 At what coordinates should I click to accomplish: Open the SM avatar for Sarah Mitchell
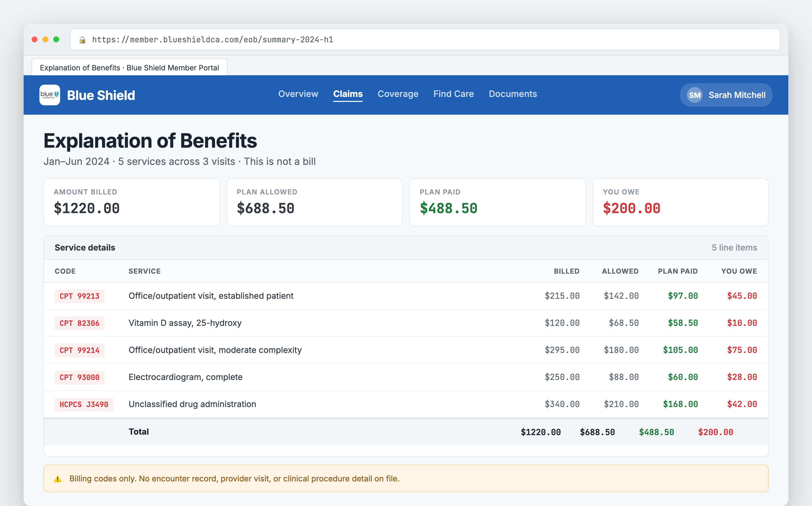coord(694,95)
